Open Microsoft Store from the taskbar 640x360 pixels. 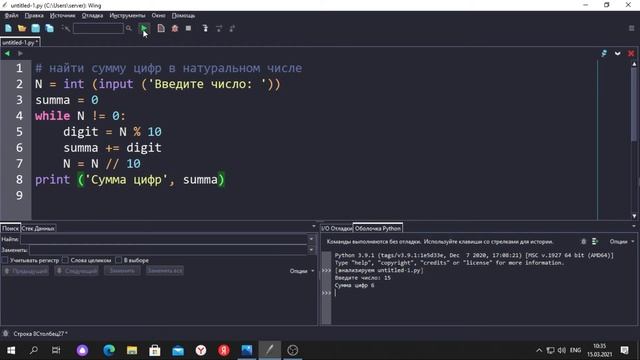click(155, 350)
